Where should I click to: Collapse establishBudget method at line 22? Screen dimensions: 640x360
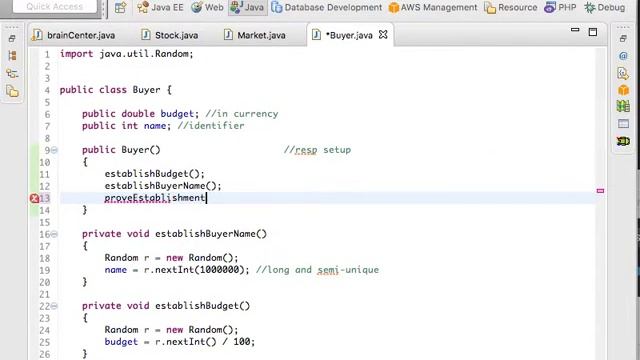point(54,306)
